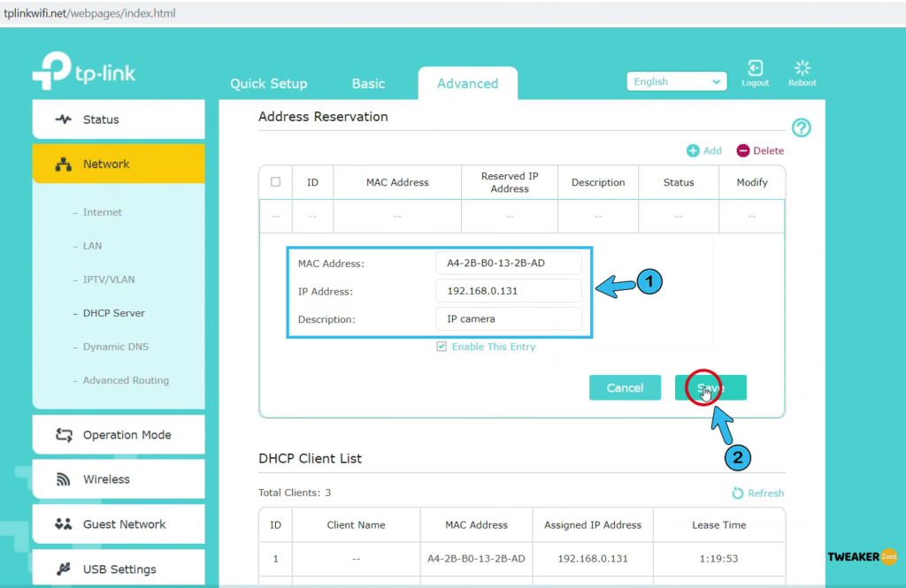The image size is (906, 588).
Task: Click the Logout label
Action: pos(756,83)
